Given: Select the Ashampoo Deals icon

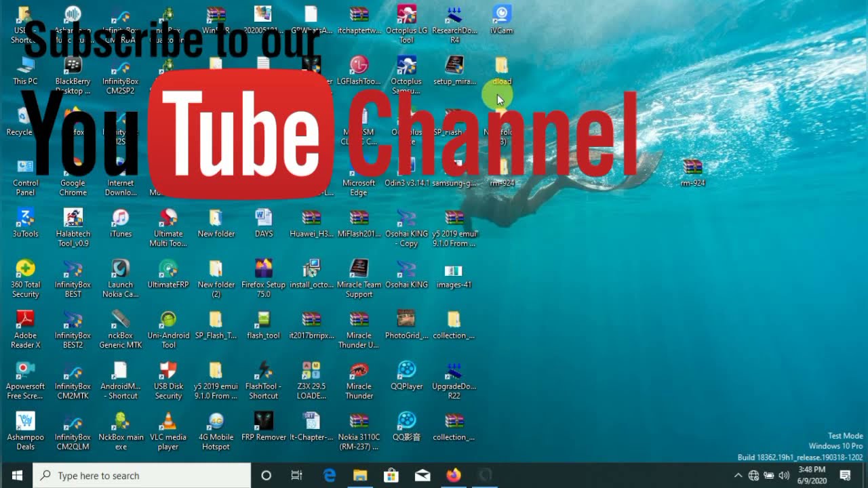Looking at the screenshot, I should (x=25, y=431).
